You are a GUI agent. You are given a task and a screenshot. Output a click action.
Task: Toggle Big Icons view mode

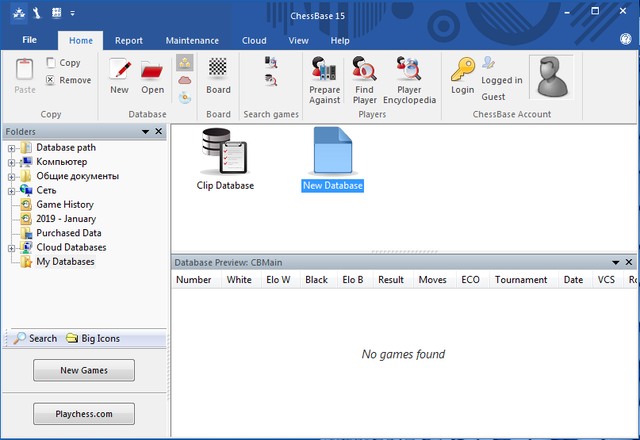(93, 338)
